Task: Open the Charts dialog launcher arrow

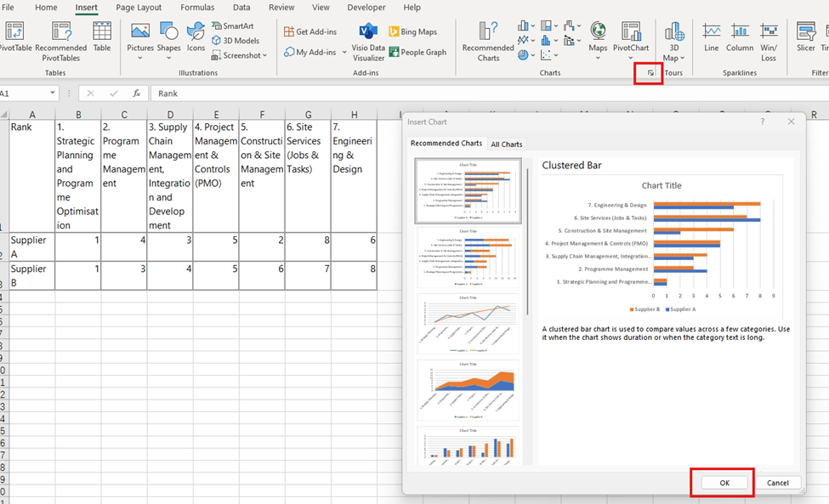Action: click(x=649, y=73)
